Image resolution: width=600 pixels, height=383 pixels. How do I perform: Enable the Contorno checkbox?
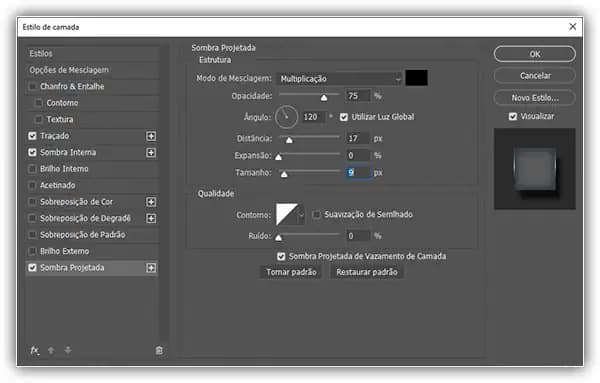[39, 103]
